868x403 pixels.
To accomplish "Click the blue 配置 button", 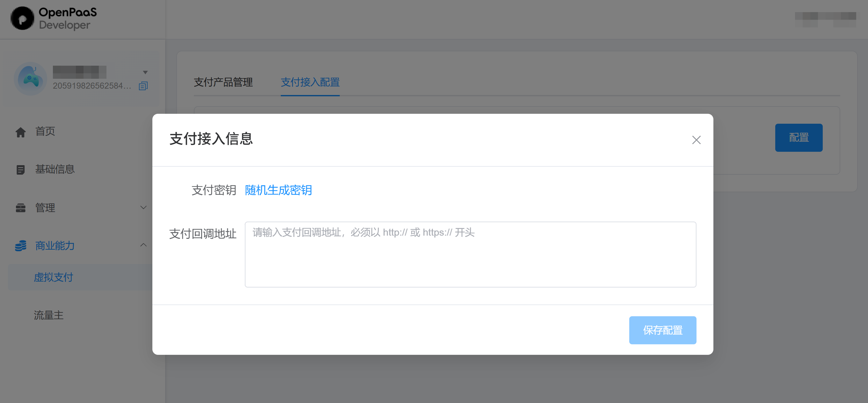I will point(799,137).
